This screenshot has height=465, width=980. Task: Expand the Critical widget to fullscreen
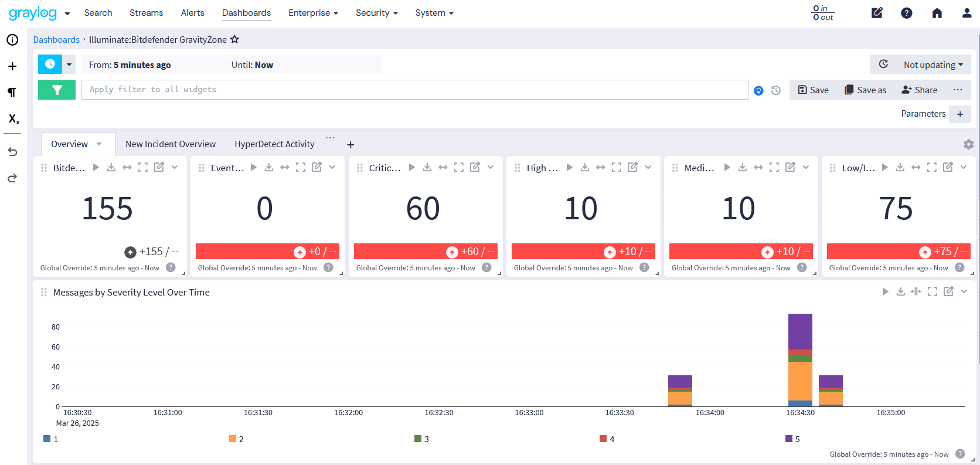pyautogui.click(x=459, y=167)
